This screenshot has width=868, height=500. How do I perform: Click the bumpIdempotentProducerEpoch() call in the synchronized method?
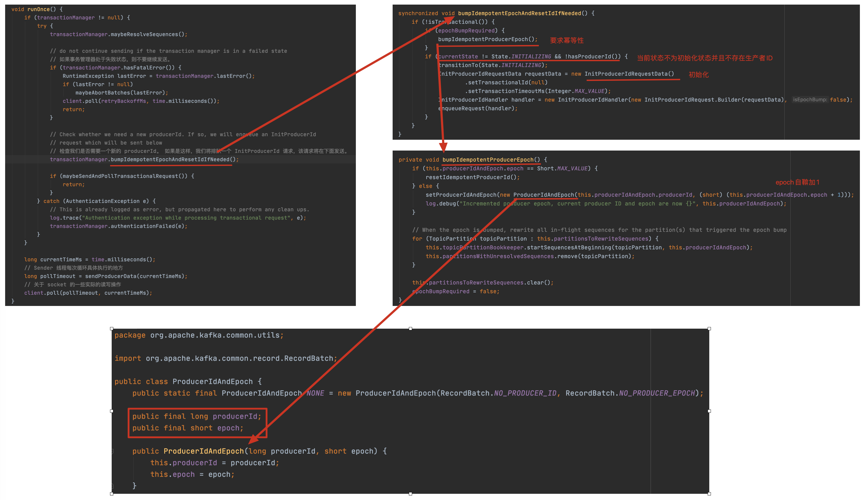tap(486, 39)
